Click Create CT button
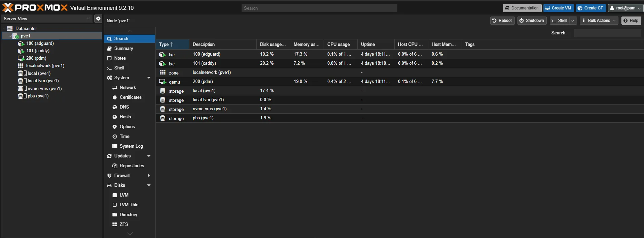 (591, 8)
